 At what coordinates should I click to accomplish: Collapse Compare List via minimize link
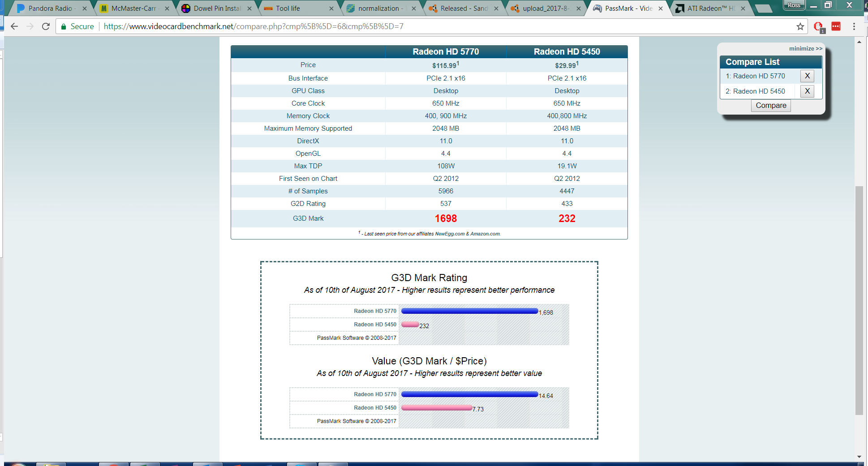coord(805,48)
